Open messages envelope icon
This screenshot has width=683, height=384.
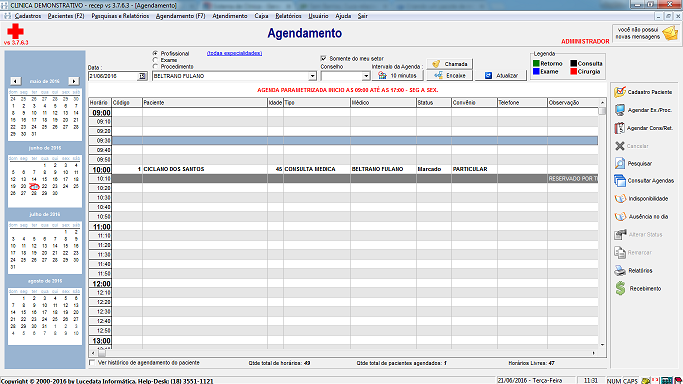[670, 33]
